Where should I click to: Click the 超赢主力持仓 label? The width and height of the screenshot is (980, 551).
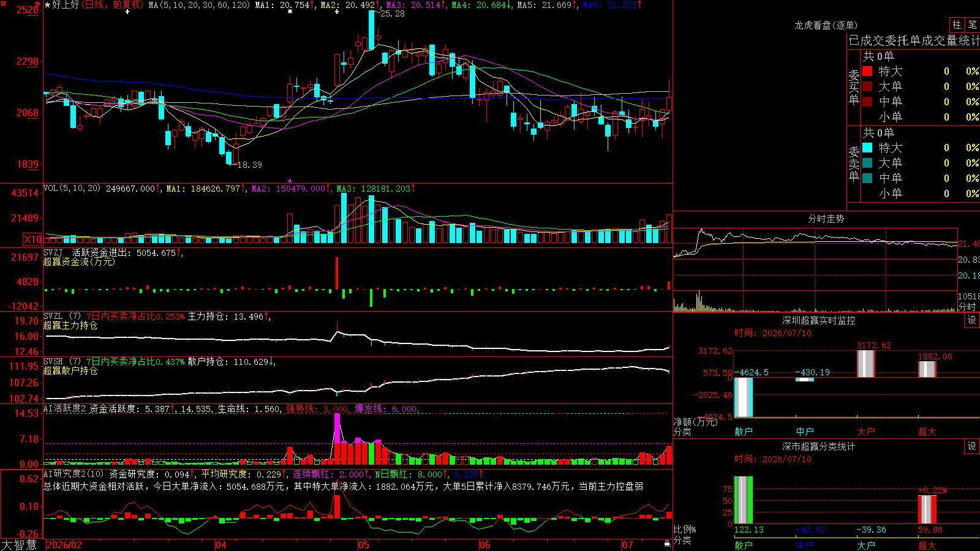click(70, 325)
